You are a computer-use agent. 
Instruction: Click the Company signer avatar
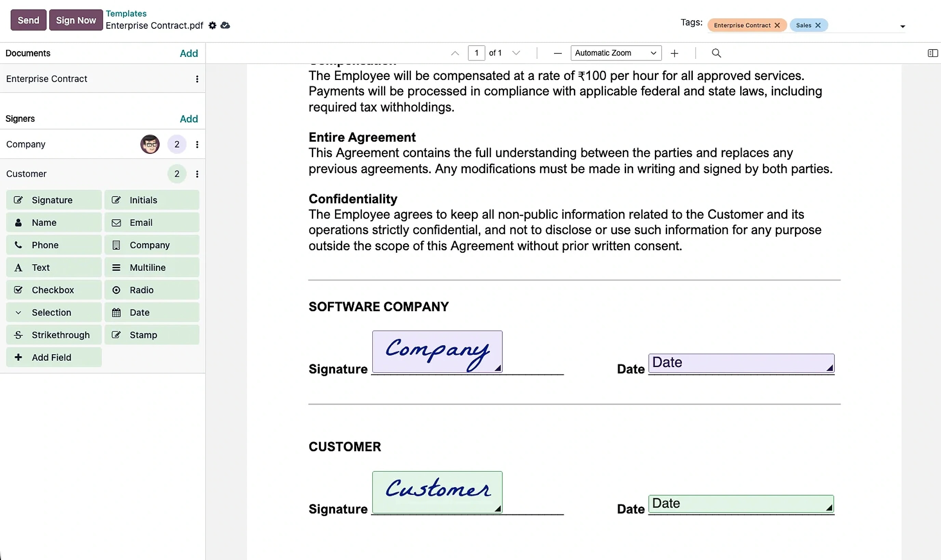coord(150,144)
